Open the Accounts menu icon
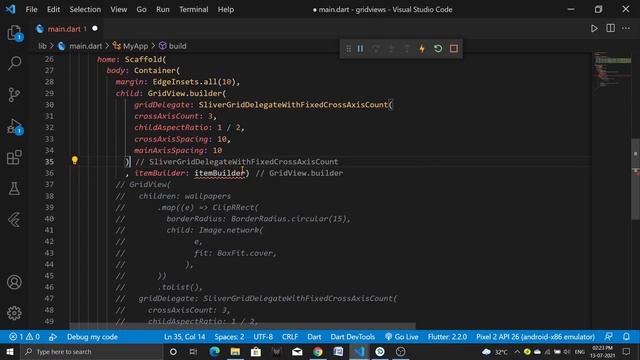 point(14,282)
